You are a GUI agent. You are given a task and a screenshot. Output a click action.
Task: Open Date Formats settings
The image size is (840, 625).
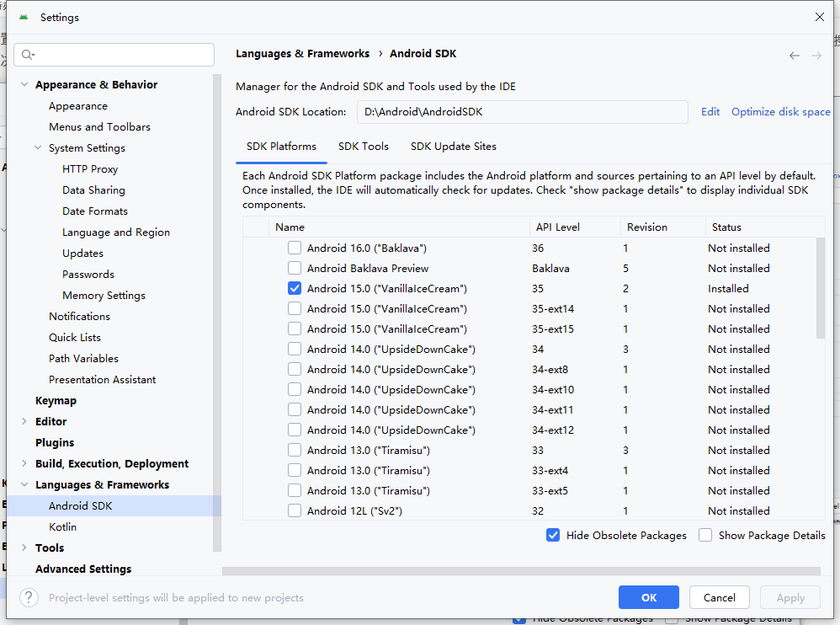pyautogui.click(x=95, y=211)
